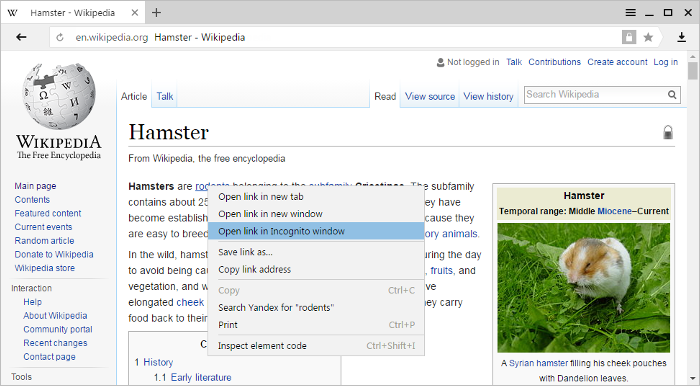Open downloads via the download arrow icon
The image size is (700, 386).
tap(681, 37)
